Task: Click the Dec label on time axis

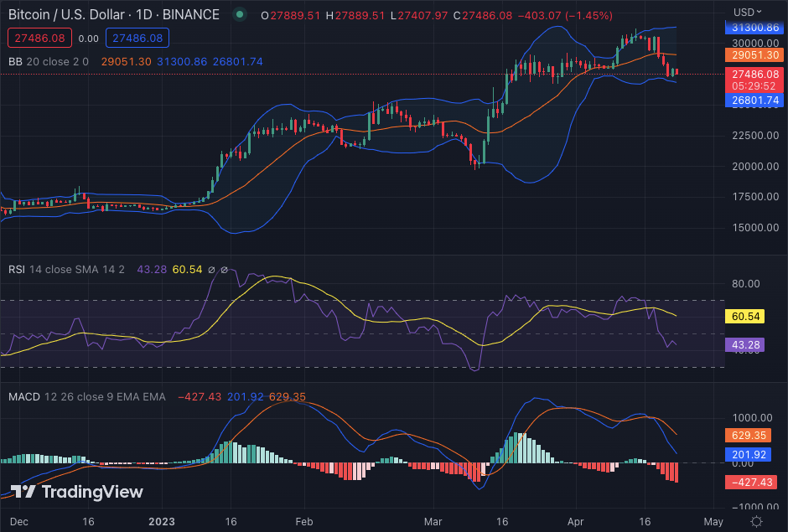Action: (19, 521)
